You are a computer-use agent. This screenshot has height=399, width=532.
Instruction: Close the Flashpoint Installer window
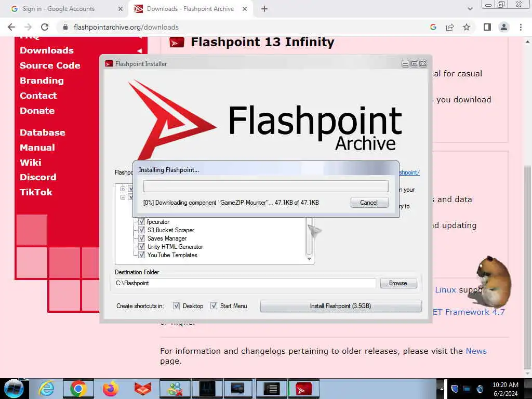tap(423, 64)
